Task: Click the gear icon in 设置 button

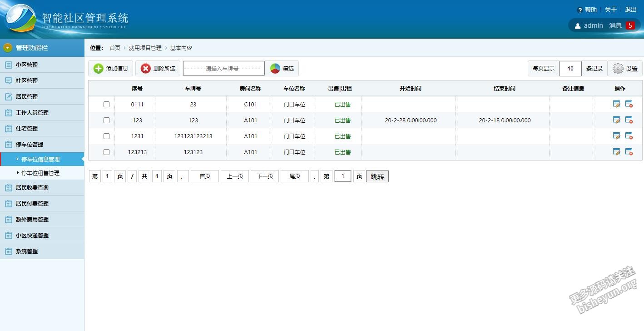Action: tap(618, 69)
